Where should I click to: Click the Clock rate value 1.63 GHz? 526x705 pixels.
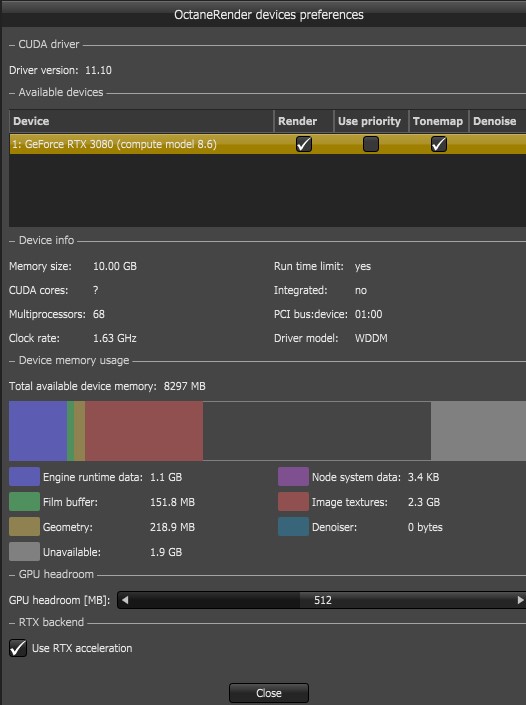point(115,338)
